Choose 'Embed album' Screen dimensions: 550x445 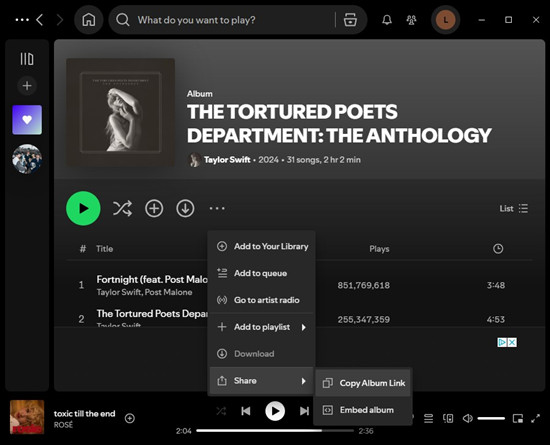(363, 410)
